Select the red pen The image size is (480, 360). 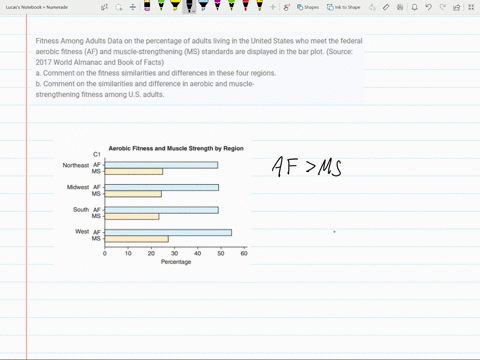[245, 6]
